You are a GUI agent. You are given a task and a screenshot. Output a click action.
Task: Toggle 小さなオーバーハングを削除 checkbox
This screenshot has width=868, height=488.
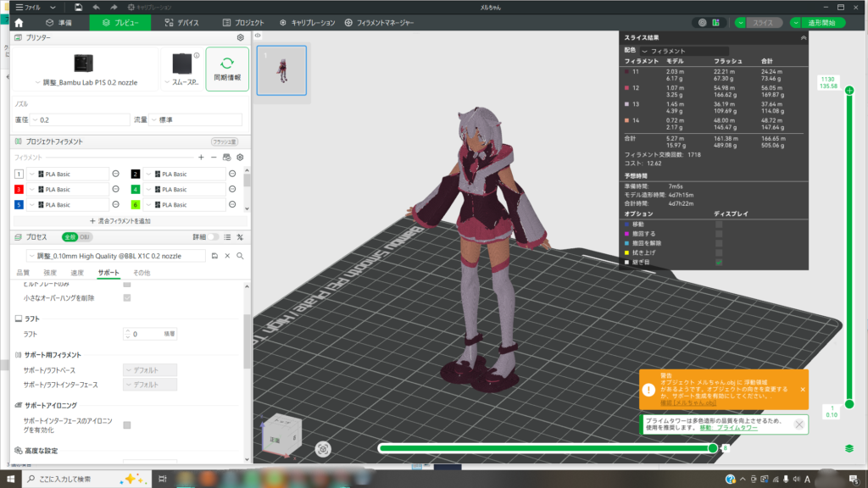click(127, 297)
